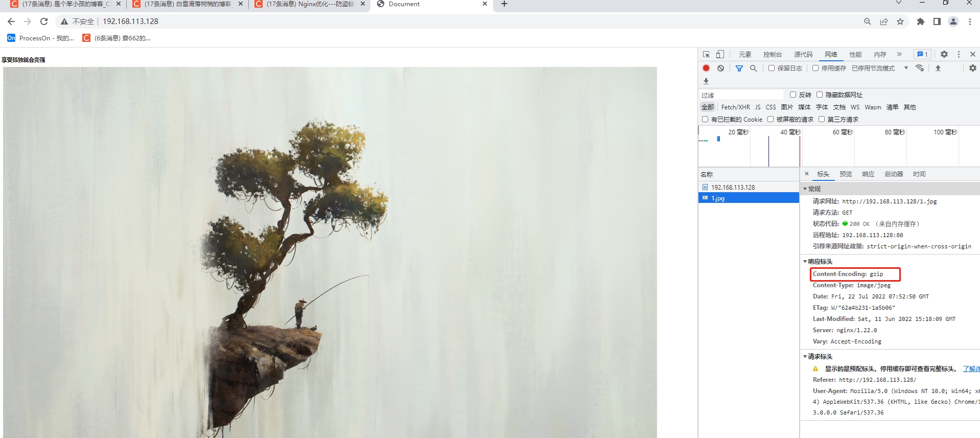
Task: Click the filter (过滤) text input
Action: tap(741, 95)
